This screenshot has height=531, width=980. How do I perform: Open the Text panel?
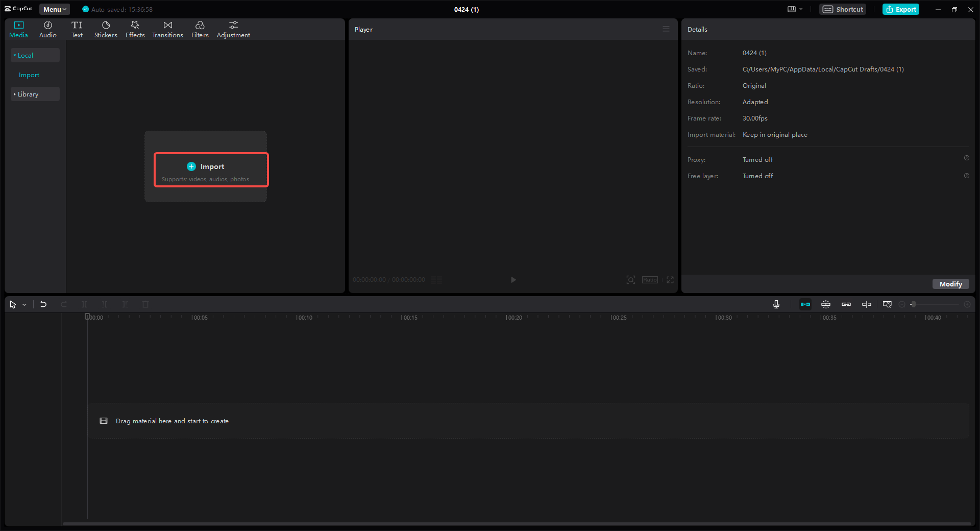coord(77,29)
